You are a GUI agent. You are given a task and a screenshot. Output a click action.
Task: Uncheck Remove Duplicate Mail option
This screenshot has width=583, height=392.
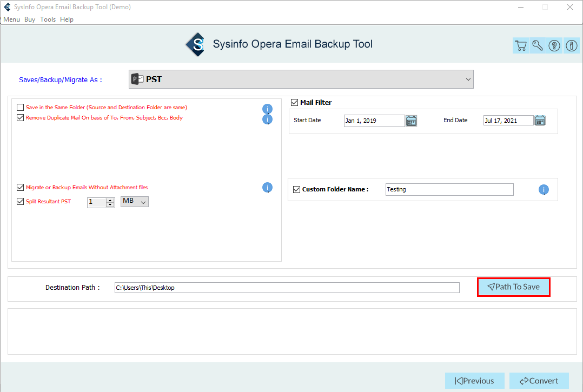tap(21, 118)
